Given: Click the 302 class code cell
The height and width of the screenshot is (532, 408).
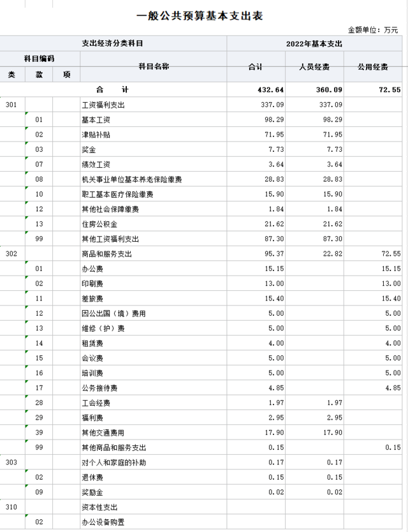Looking at the screenshot, I should coord(11,254).
